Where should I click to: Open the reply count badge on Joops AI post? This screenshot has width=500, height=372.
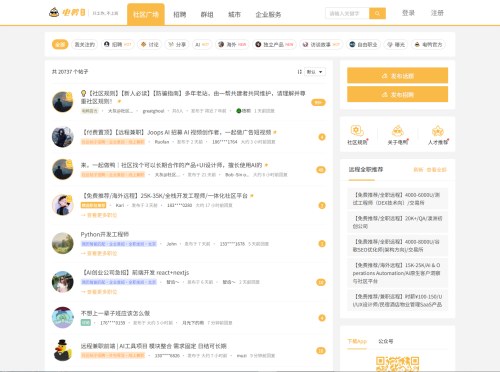[322, 137]
